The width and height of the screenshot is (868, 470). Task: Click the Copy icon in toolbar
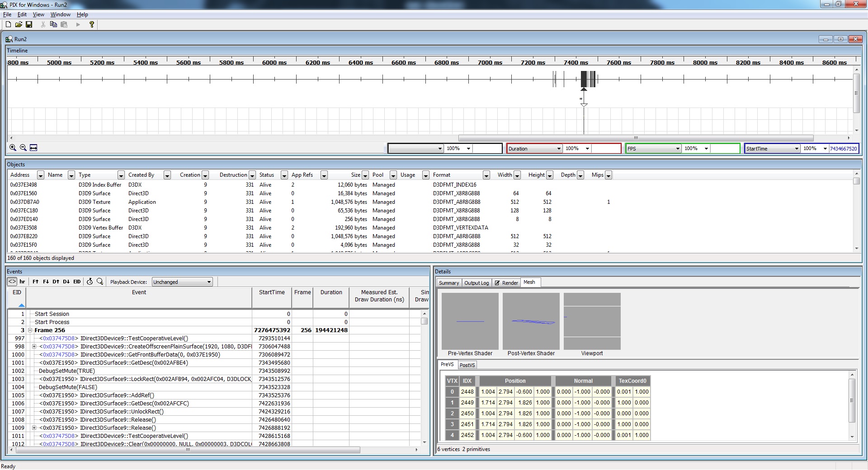[53, 24]
